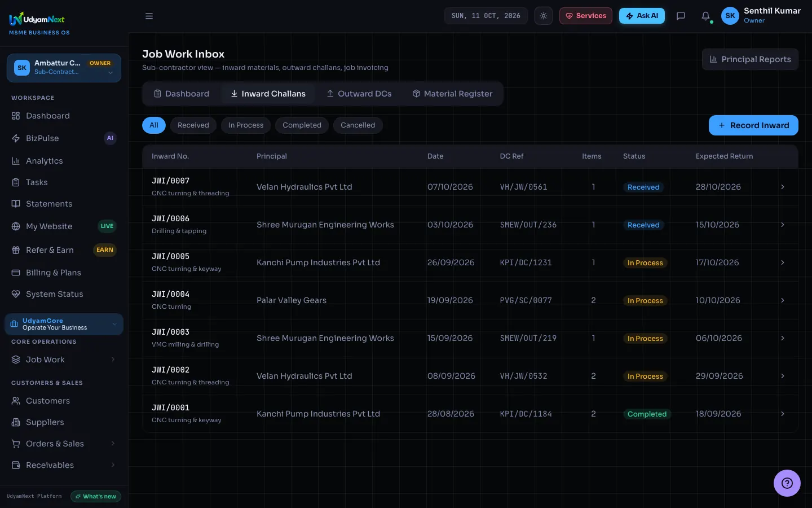Switch to the Outward DCs tab

pyautogui.click(x=359, y=94)
